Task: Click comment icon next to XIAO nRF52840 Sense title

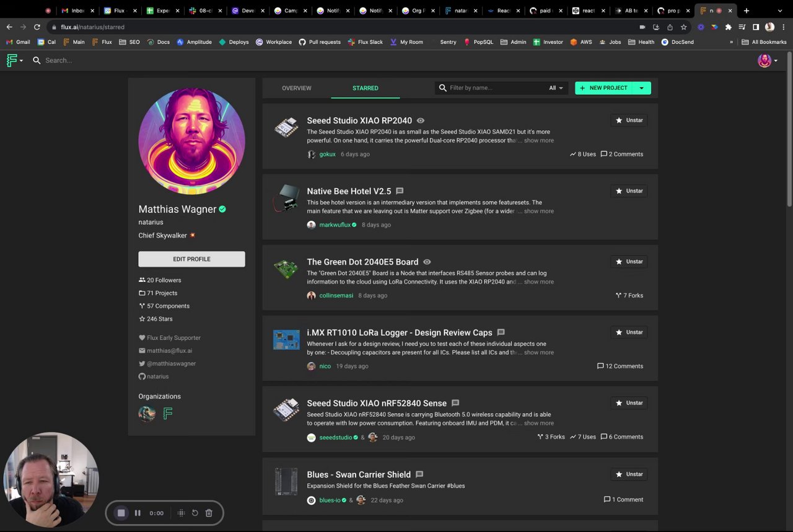Action: [x=455, y=403]
